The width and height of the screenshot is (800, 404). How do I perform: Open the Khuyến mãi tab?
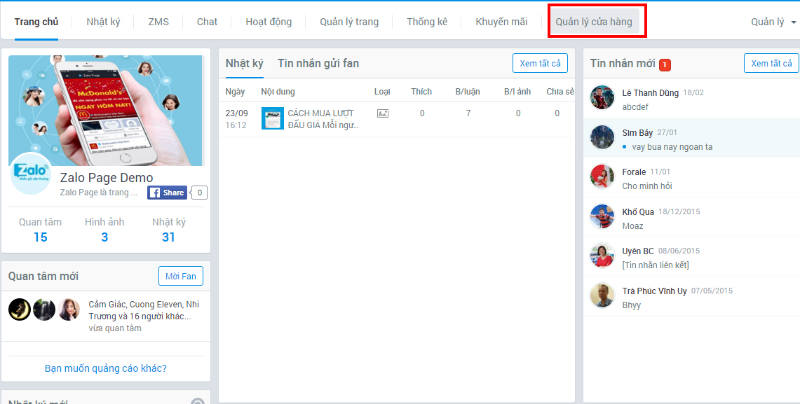502,22
